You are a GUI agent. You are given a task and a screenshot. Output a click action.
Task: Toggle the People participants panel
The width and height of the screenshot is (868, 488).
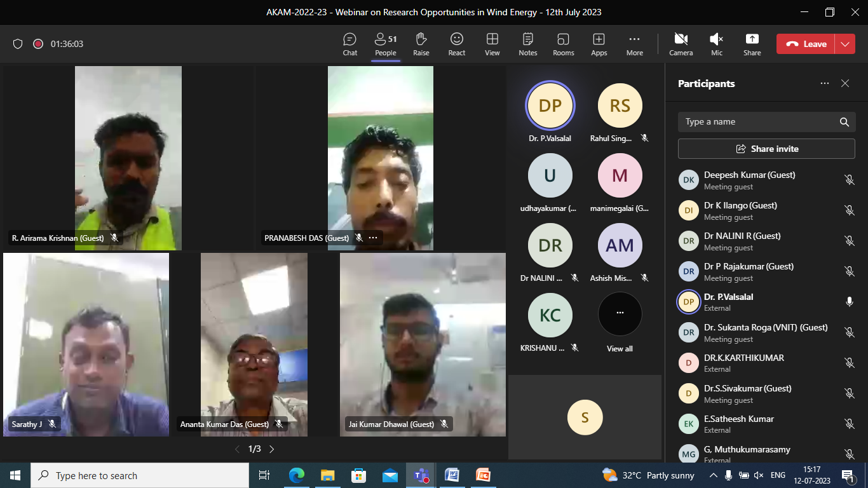coord(385,44)
